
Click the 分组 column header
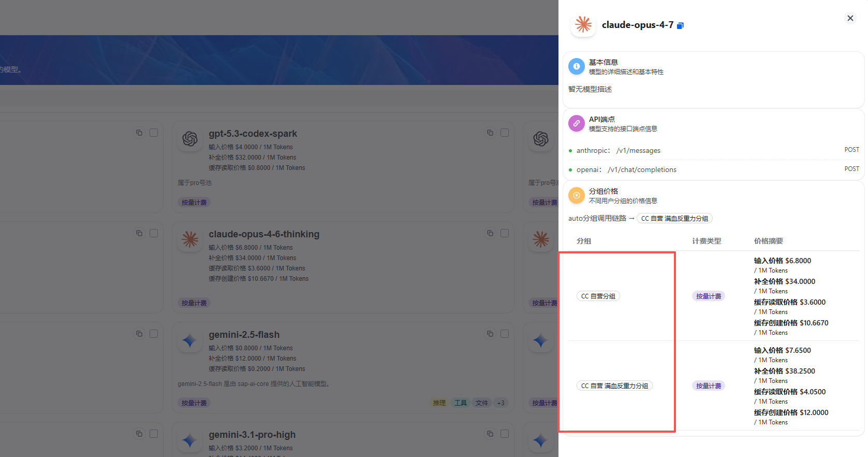coord(584,241)
